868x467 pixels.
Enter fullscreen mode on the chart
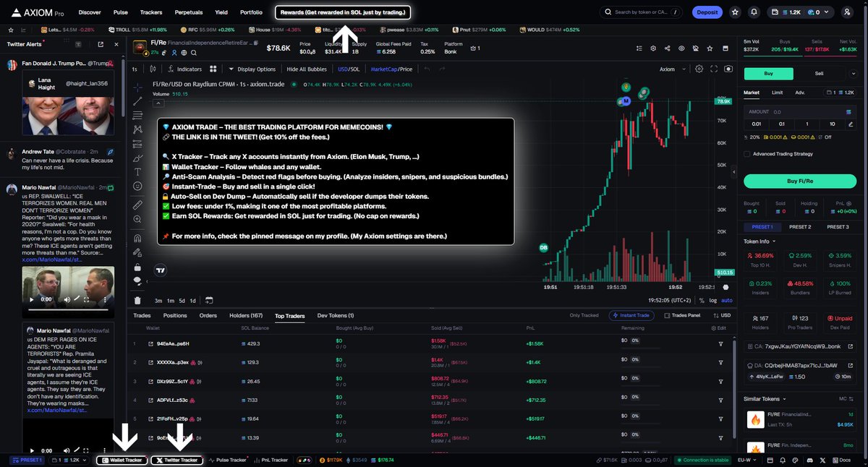[713, 69]
